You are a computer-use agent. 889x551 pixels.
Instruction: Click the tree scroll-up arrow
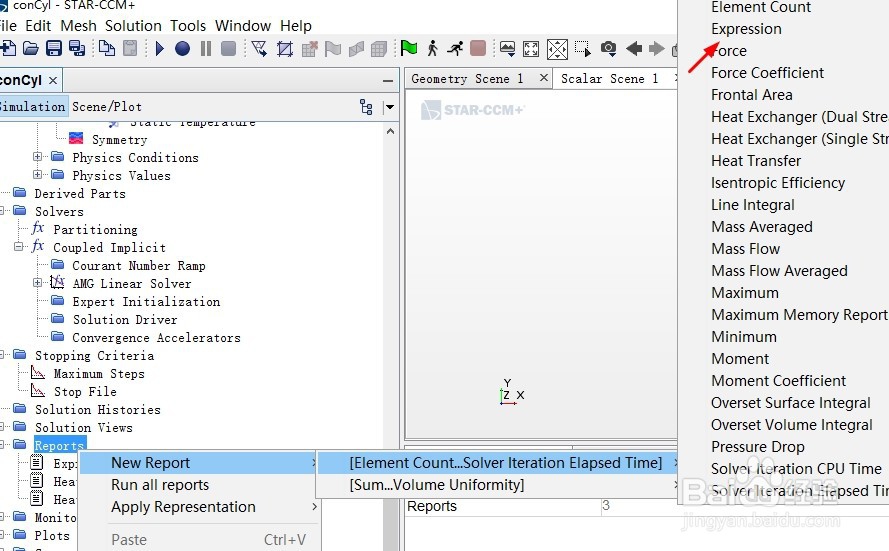click(x=390, y=131)
